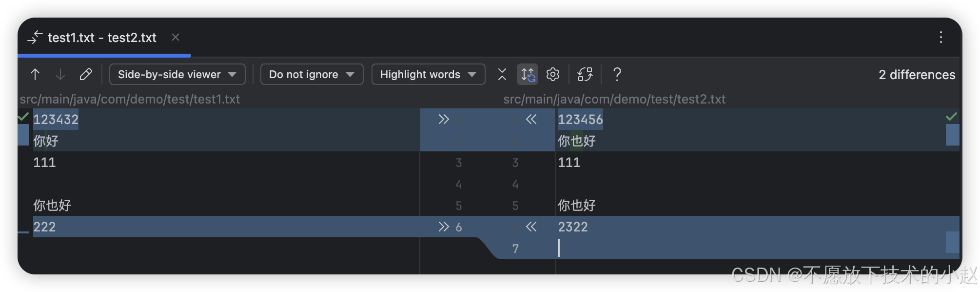Open the Side-by-side viewer dropdown
The image size is (980, 292).
click(177, 74)
